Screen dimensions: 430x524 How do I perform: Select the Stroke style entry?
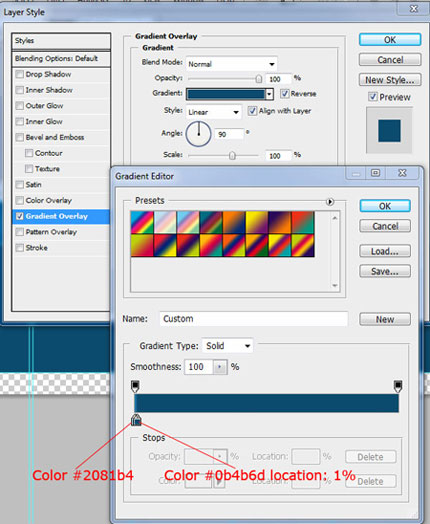click(61, 248)
